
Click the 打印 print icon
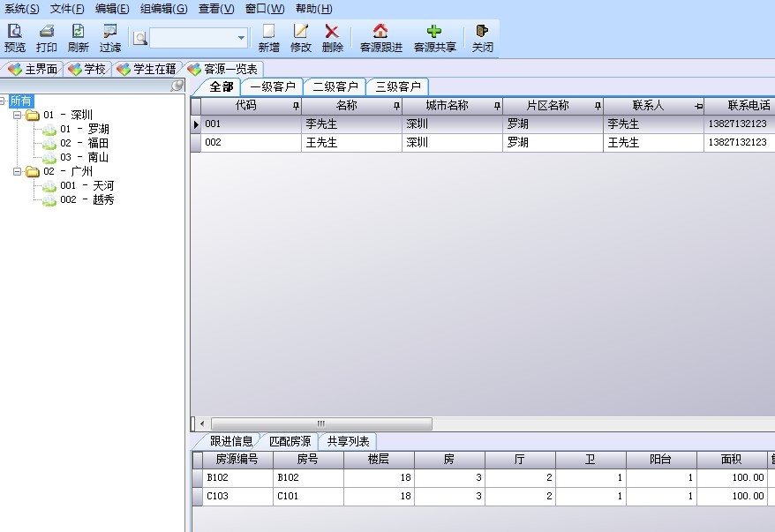click(47, 32)
